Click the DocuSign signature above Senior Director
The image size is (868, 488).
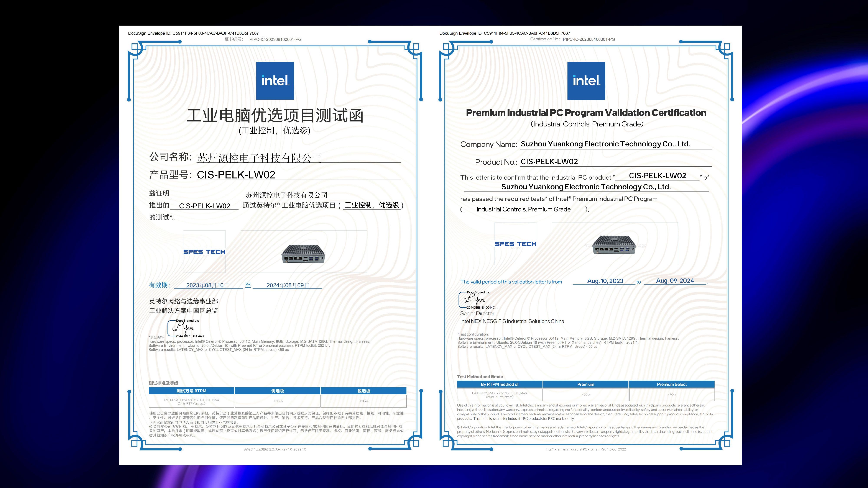pos(477,300)
